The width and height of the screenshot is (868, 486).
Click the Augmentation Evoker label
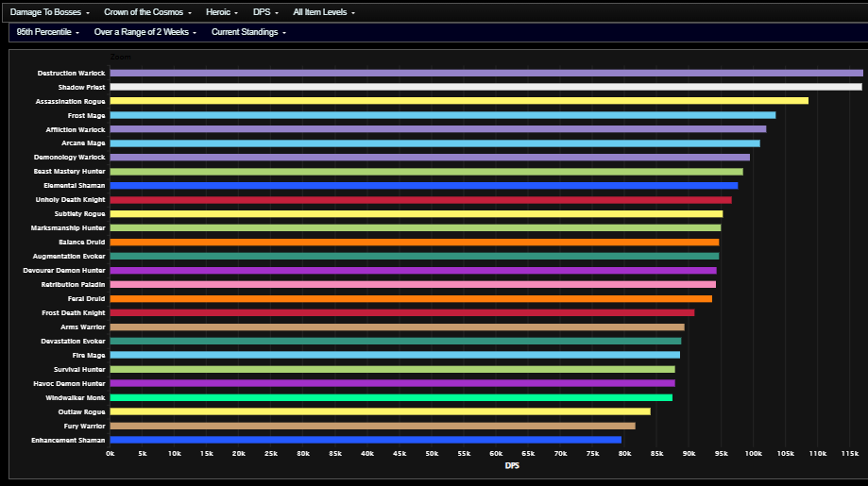click(x=69, y=257)
